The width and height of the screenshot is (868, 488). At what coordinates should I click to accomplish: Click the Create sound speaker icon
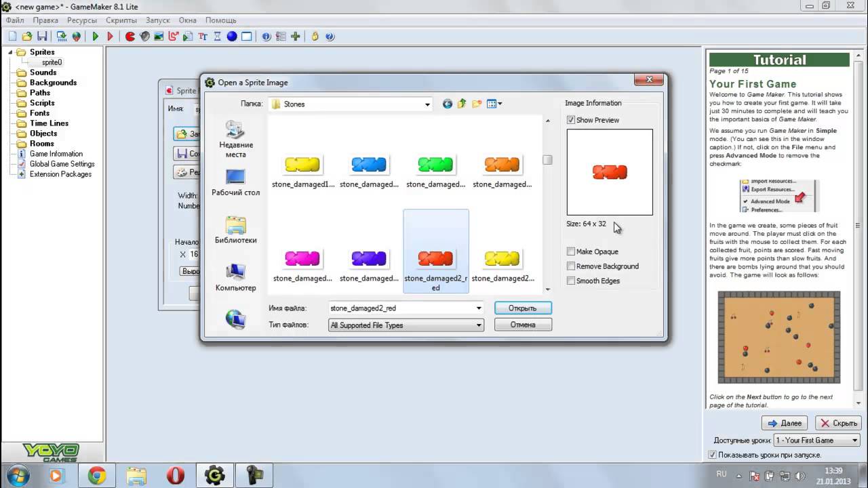pos(144,36)
